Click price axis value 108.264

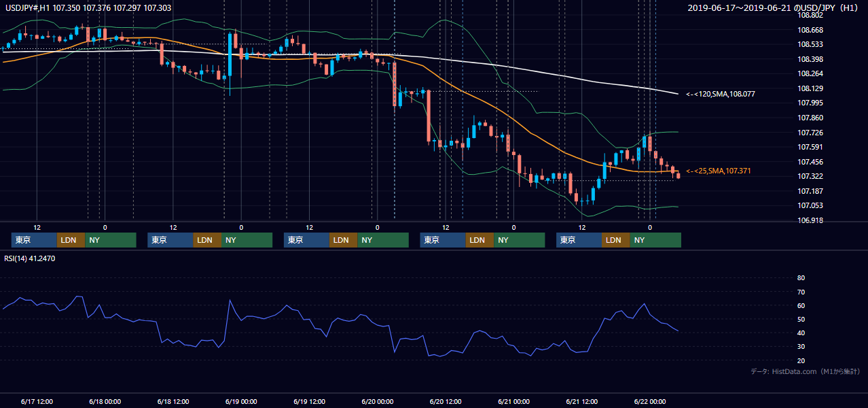coord(810,73)
